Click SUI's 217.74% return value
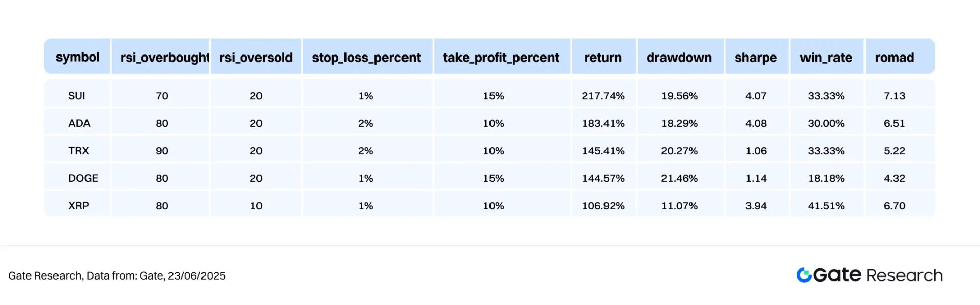This screenshot has width=980, height=305. pos(603,96)
